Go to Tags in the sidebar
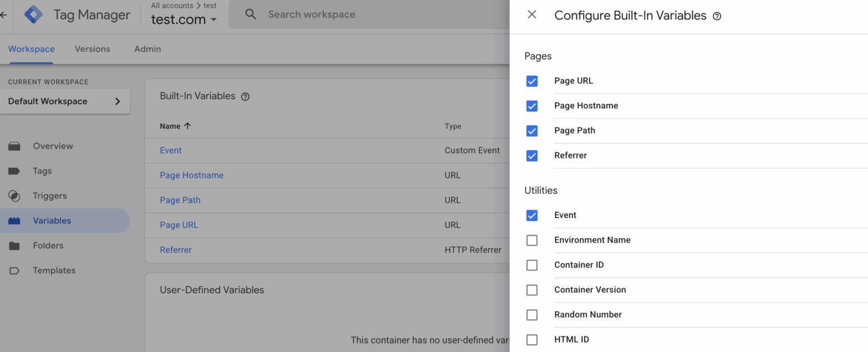The height and width of the screenshot is (352, 868). pyautogui.click(x=42, y=171)
